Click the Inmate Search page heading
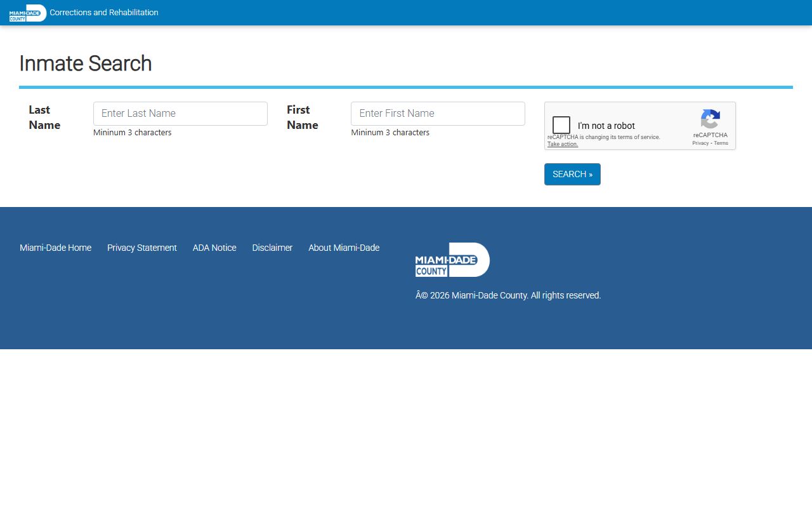The height and width of the screenshot is (508, 812). point(86,63)
